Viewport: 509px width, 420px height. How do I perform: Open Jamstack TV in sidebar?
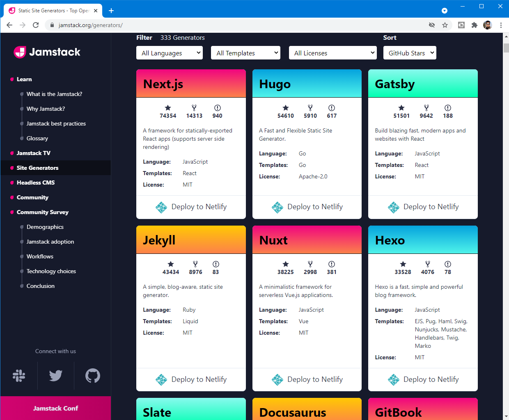[34, 153]
